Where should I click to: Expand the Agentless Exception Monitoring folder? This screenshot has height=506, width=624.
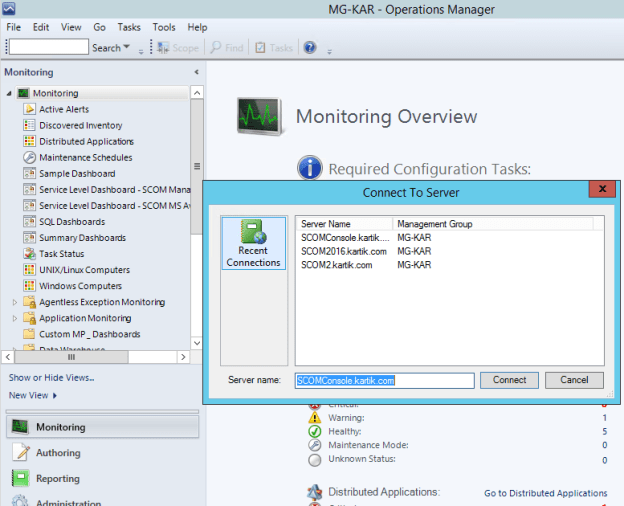click(15, 302)
